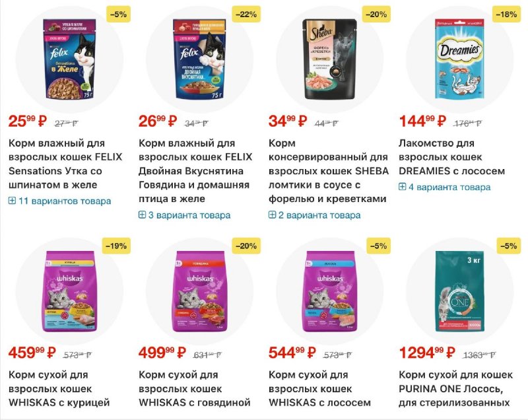Expand the 11 вариантов товара plus icon
Screen dimensions: 528x420
tap(13, 201)
